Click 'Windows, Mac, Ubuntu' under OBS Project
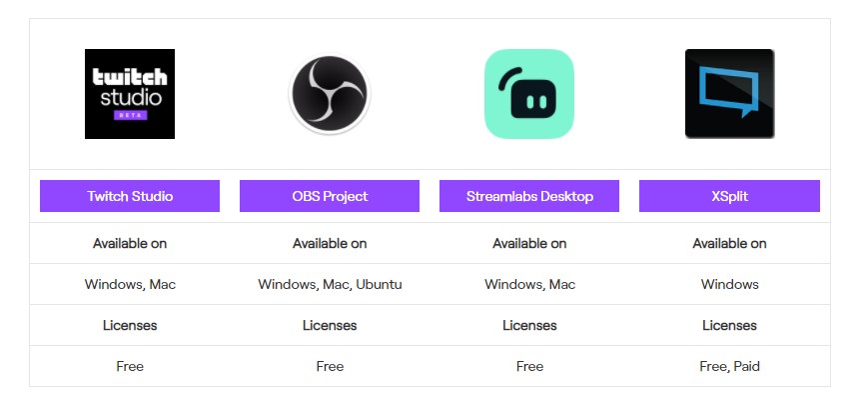Screen dimensions: 868x406 330,285
